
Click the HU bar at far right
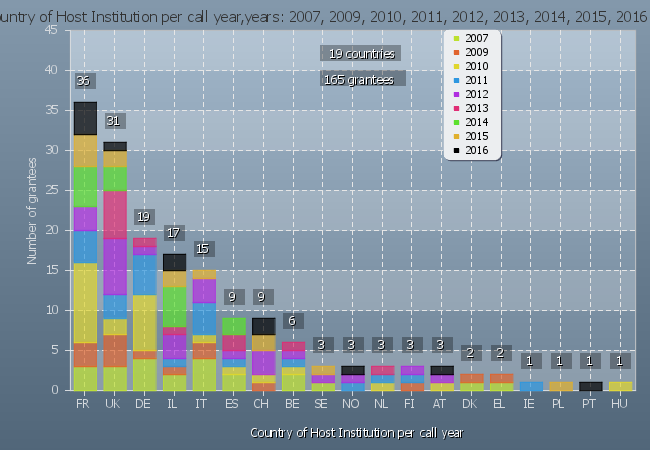[620, 385]
